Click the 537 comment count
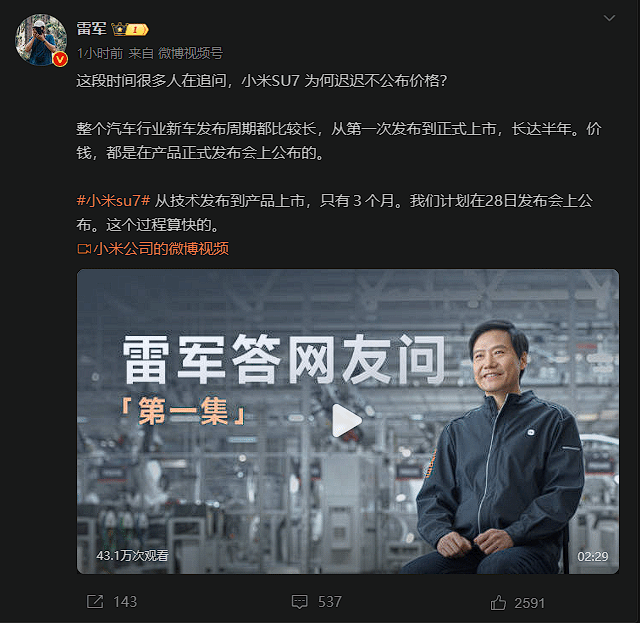640x623 pixels. (x=330, y=602)
